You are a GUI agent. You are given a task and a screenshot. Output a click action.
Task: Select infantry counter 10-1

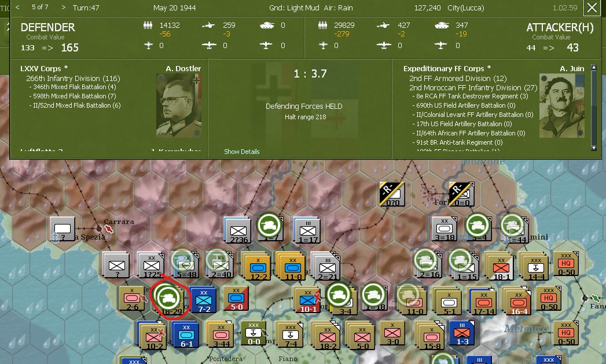(x=308, y=299)
